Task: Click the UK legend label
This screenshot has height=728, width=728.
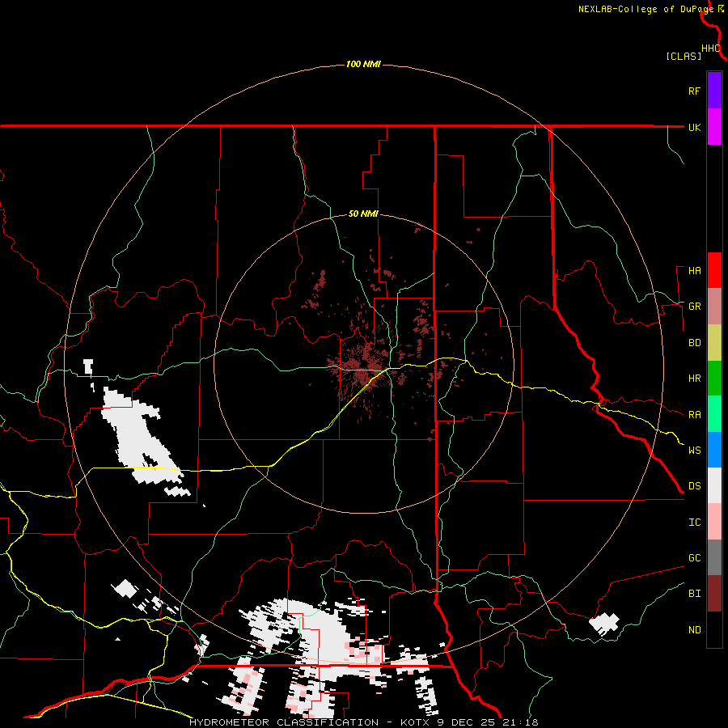Action: pos(694,127)
